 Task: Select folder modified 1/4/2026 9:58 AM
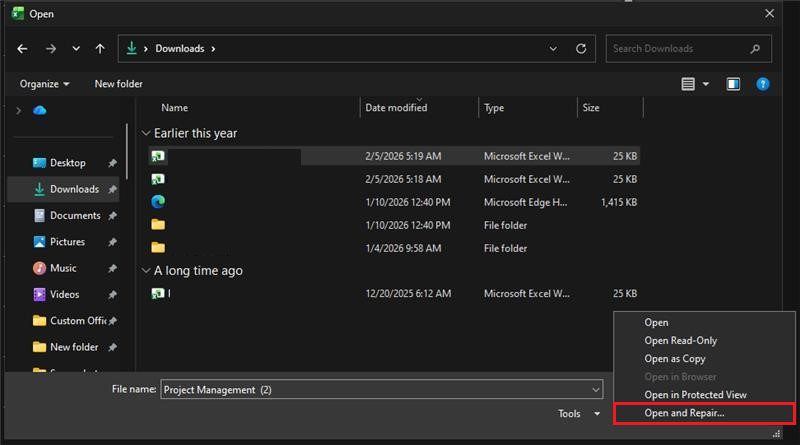[394, 248]
